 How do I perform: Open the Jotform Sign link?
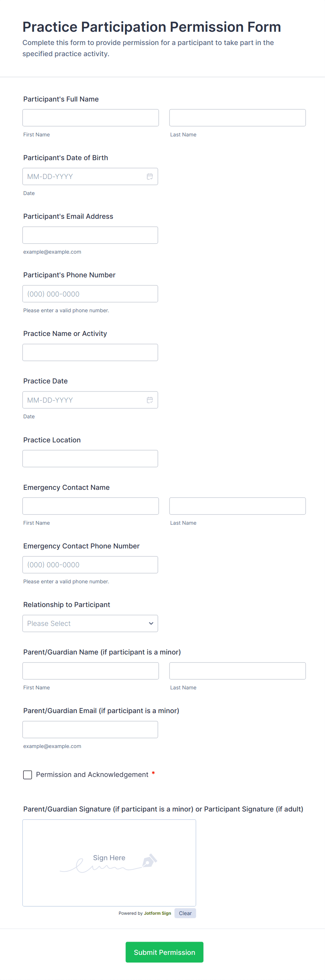click(157, 913)
